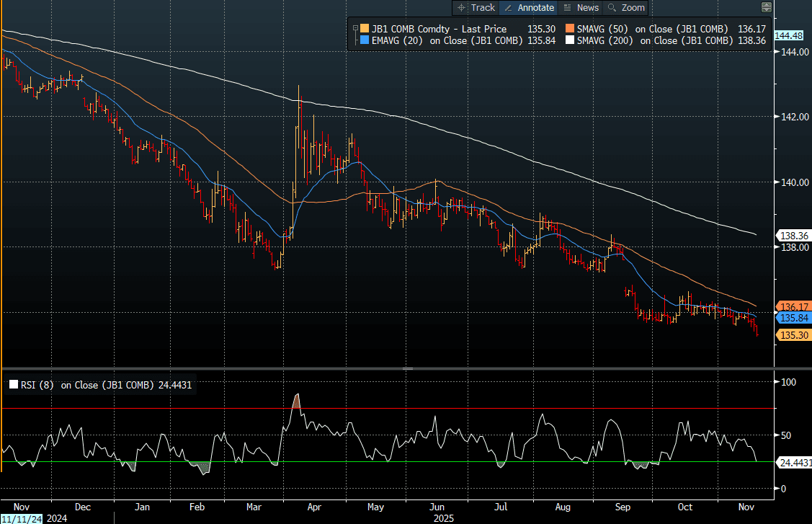This screenshot has width=812, height=524.
Task: Open the News overlay tool
Action: coord(580,7)
